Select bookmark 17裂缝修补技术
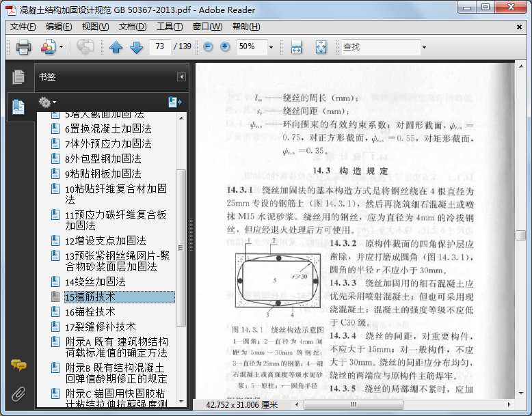This screenshot has width=532, height=416. 100,327
